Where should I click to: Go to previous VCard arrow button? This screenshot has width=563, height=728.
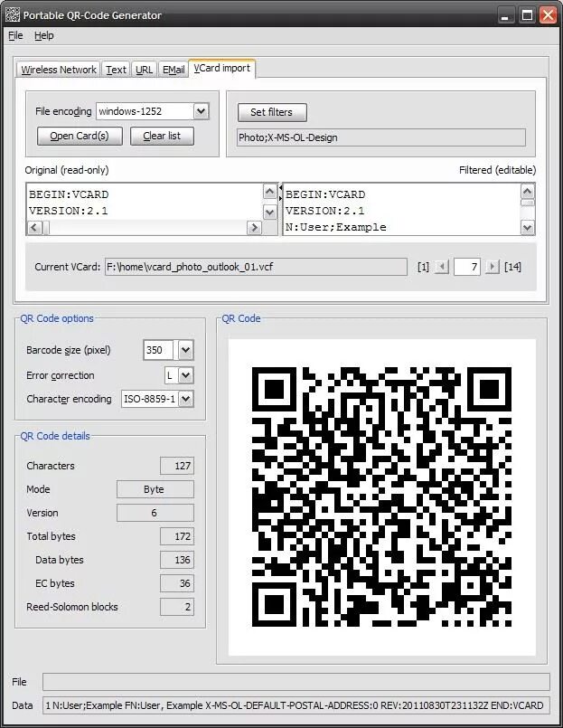point(441,267)
